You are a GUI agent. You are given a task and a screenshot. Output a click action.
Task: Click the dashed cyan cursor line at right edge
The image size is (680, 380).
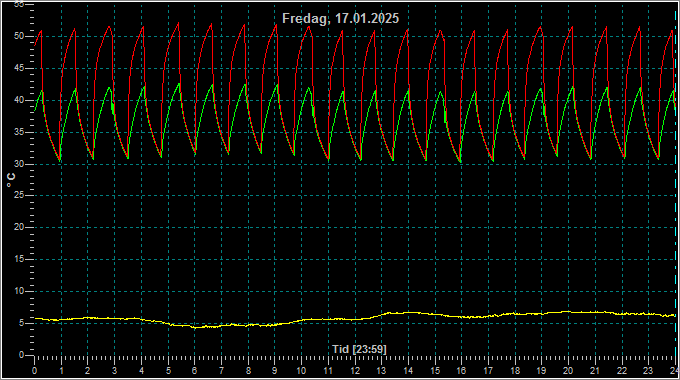(676, 182)
